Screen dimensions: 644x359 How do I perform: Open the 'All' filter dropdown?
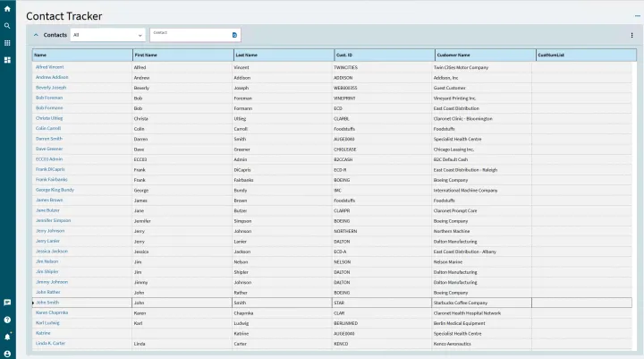(x=107, y=35)
